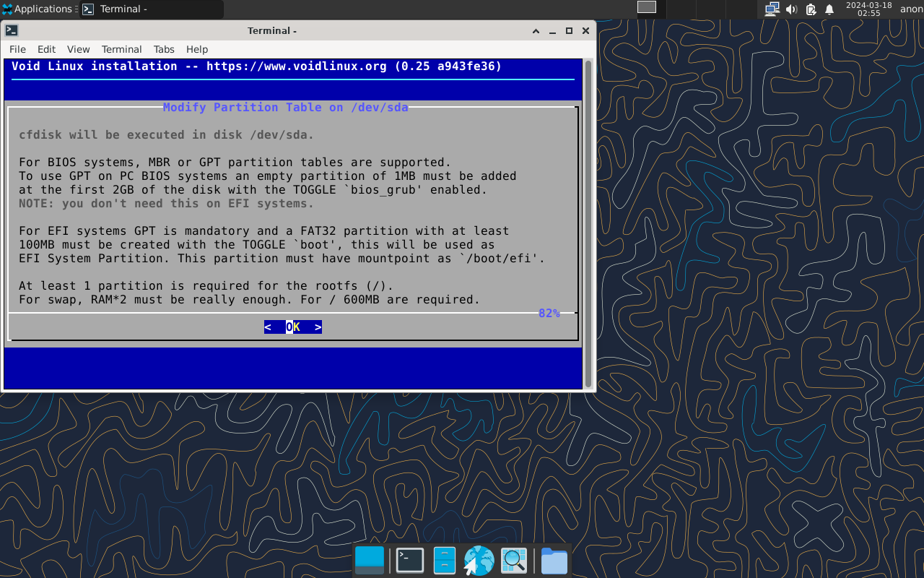
Task: Open Application Finder magnifier in dock
Action: coord(514,561)
